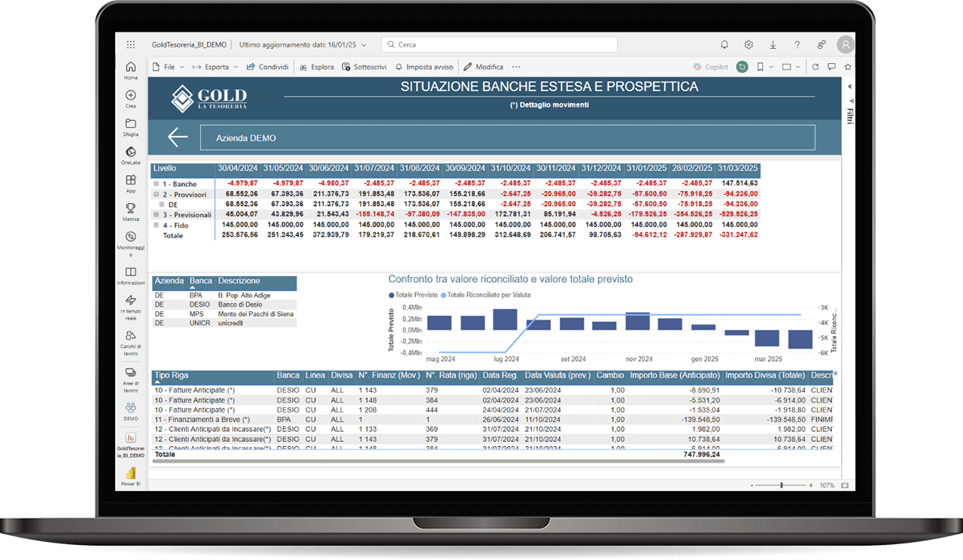The height and width of the screenshot is (560, 963).
Task: Open the Esporta dropdown menu
Action: [x=215, y=67]
